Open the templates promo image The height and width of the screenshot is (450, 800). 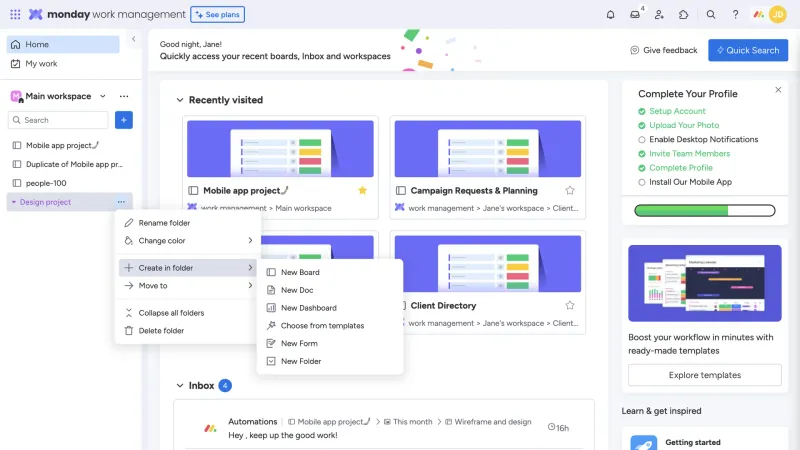(705, 283)
